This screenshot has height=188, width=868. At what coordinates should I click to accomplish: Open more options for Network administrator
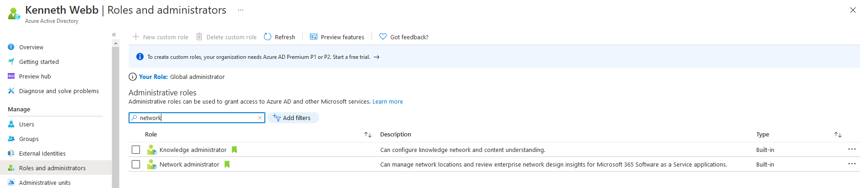[x=852, y=164]
